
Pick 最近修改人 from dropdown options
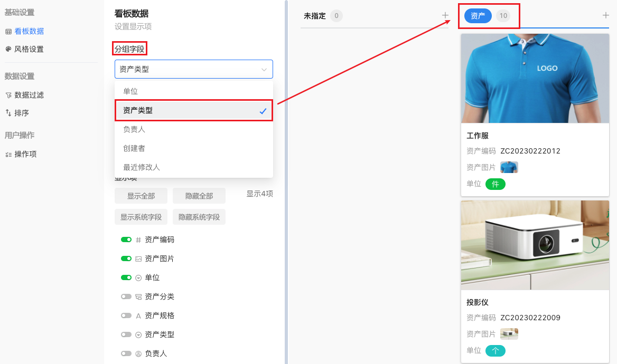point(142,167)
